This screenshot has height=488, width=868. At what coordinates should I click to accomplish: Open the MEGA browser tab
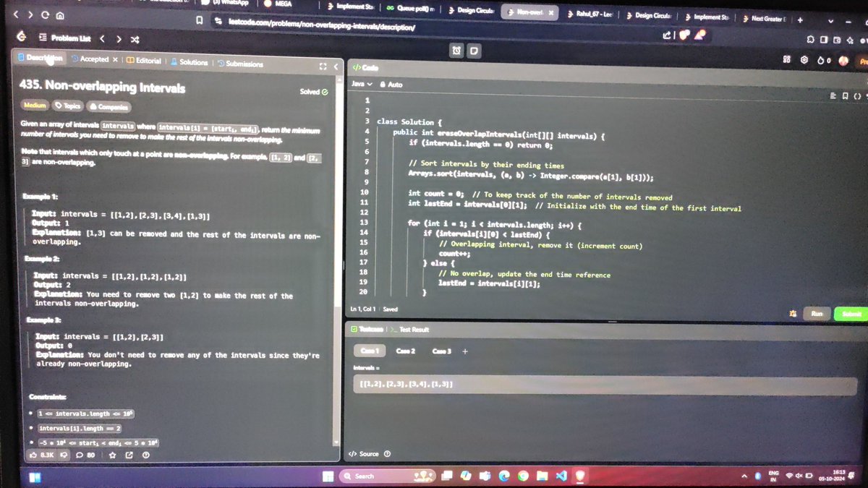(278, 4)
